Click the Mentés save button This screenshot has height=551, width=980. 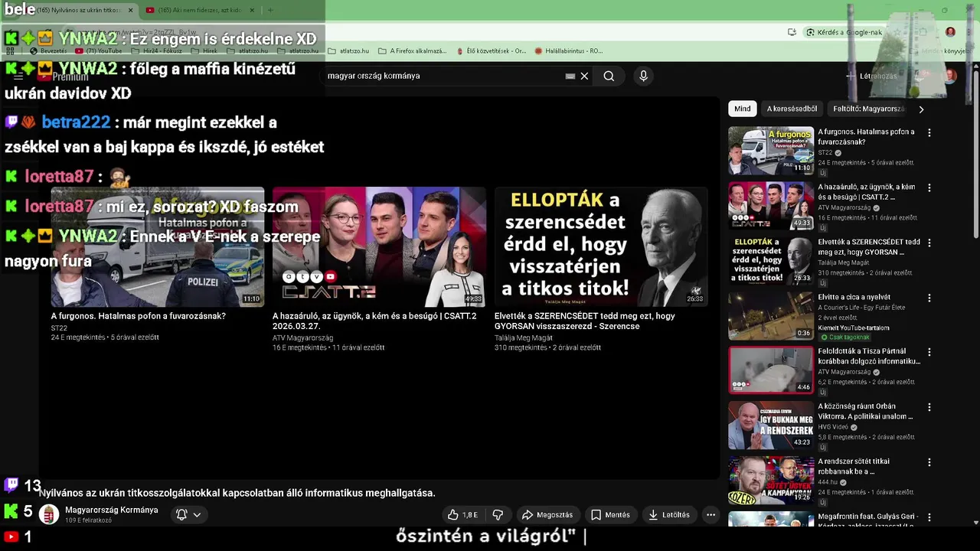pos(610,515)
